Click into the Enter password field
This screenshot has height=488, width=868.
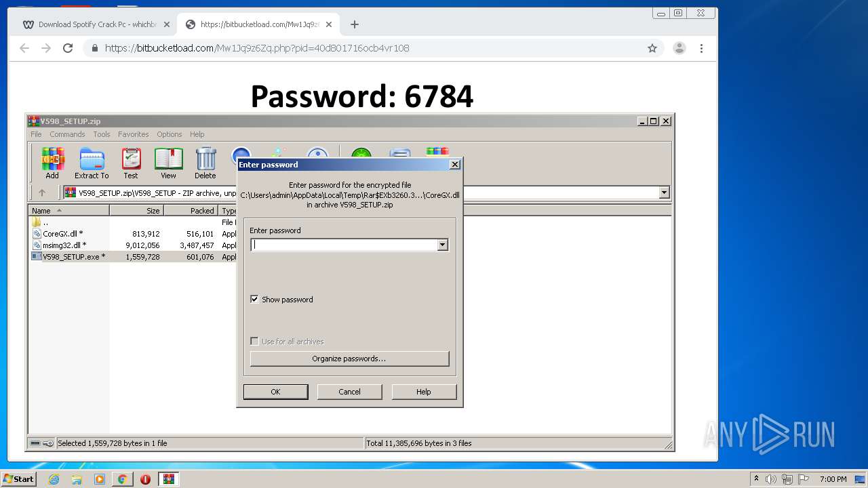click(x=344, y=245)
